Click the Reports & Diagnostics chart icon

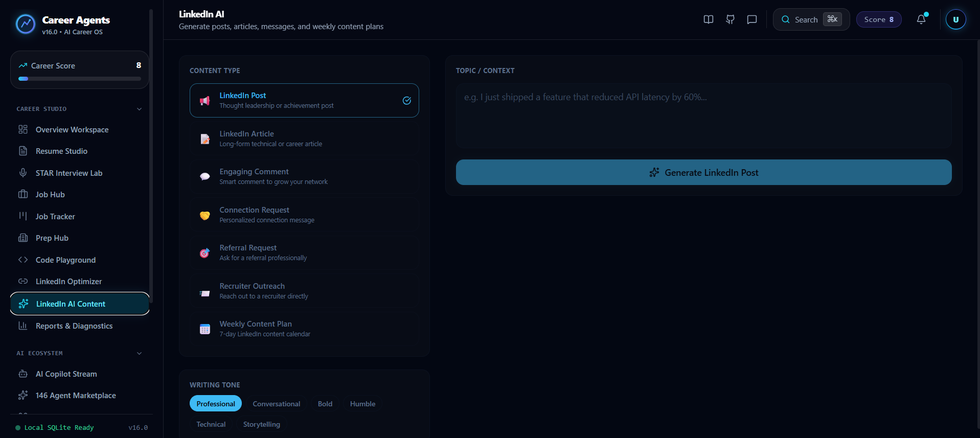(x=23, y=326)
